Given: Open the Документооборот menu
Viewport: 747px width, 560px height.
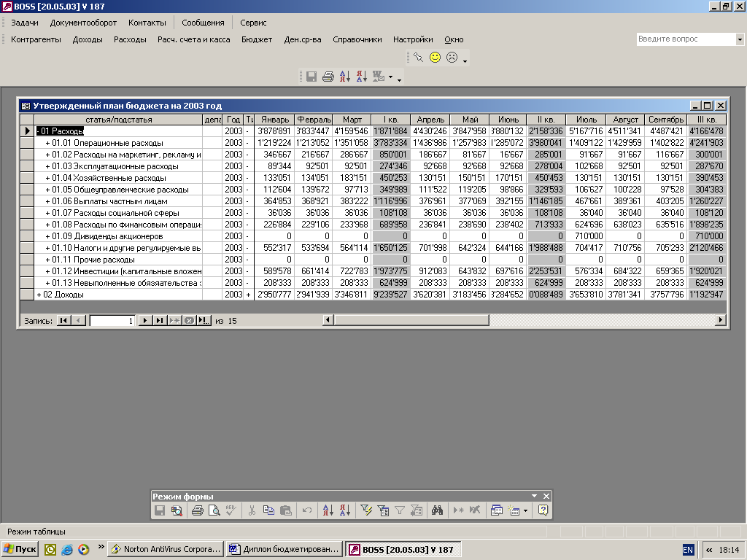Looking at the screenshot, I should click(x=83, y=23).
